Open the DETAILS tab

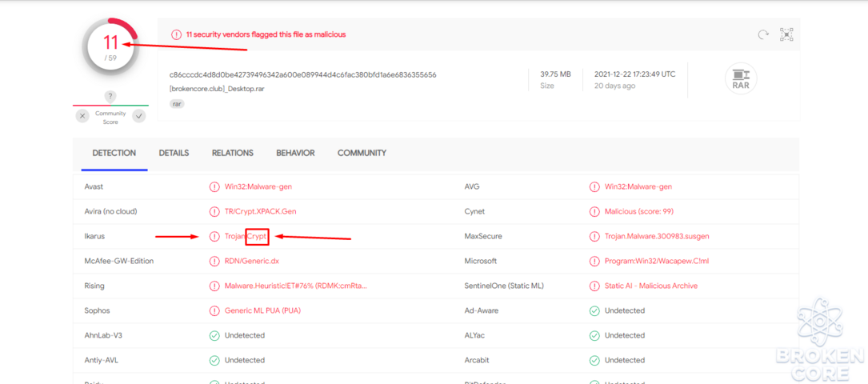pyautogui.click(x=174, y=154)
